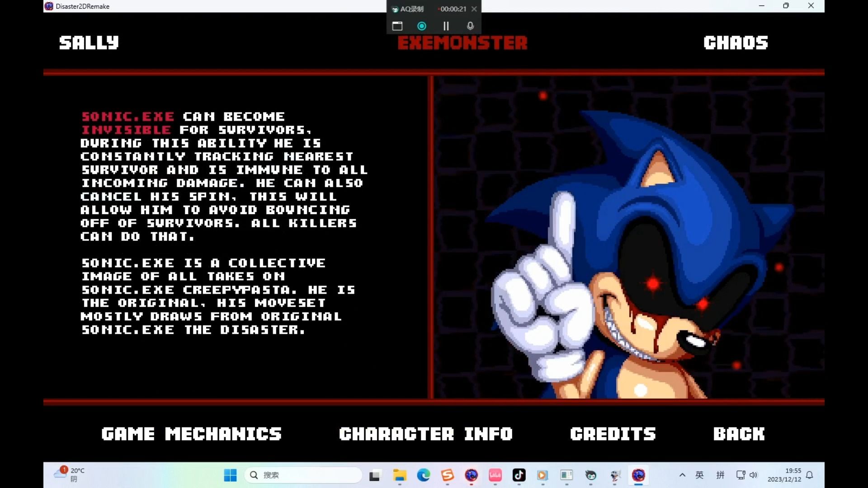The width and height of the screenshot is (868, 488).
Task: Pause the AQ screen recording
Action: pyautogui.click(x=446, y=26)
